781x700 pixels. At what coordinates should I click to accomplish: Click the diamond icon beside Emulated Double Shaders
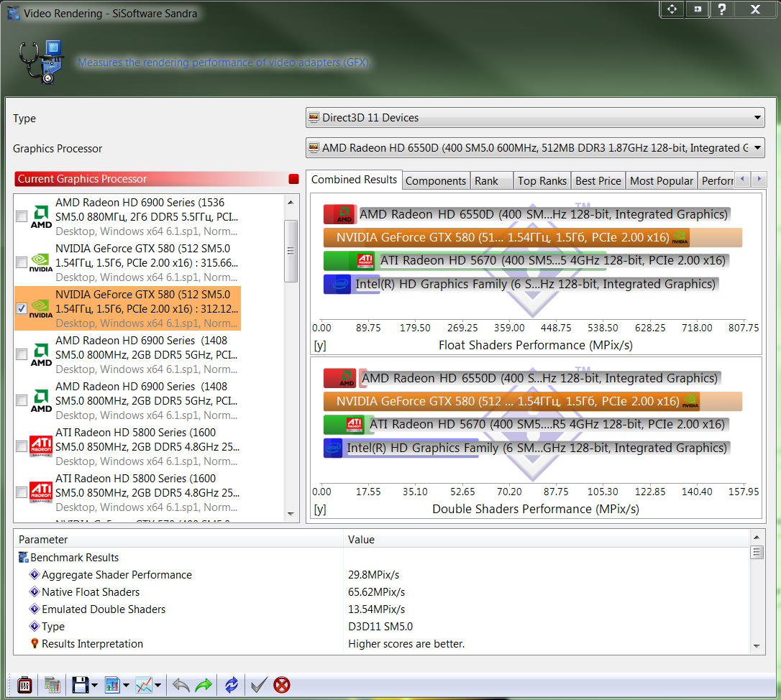click(x=35, y=609)
